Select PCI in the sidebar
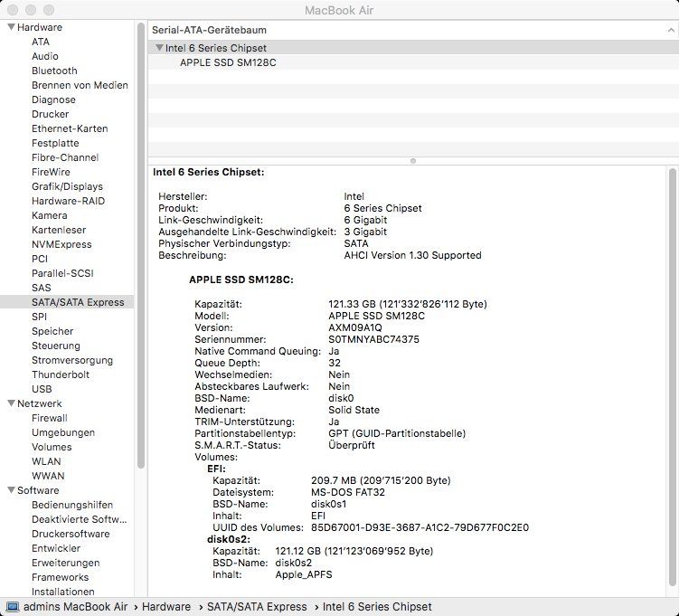The width and height of the screenshot is (679, 616). coord(40,259)
